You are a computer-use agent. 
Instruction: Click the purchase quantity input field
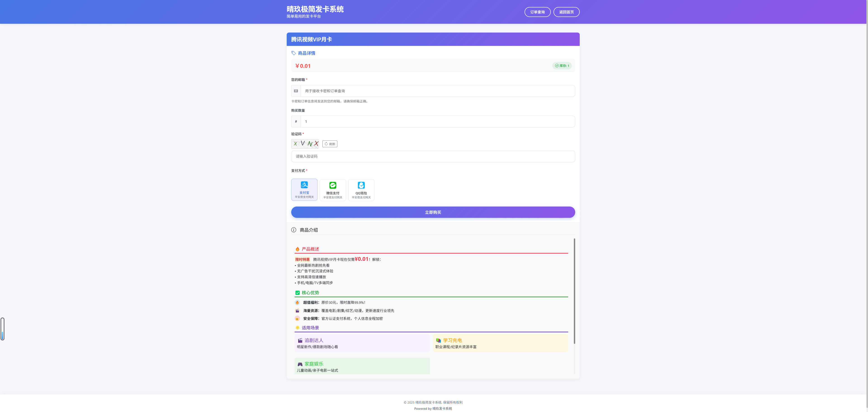(437, 122)
